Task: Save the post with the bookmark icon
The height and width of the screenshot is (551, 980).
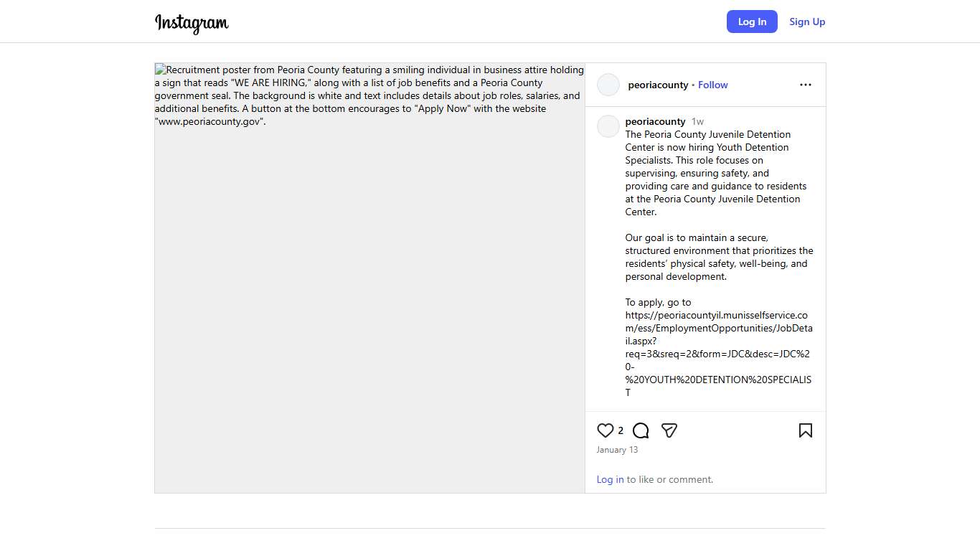Action: point(805,430)
